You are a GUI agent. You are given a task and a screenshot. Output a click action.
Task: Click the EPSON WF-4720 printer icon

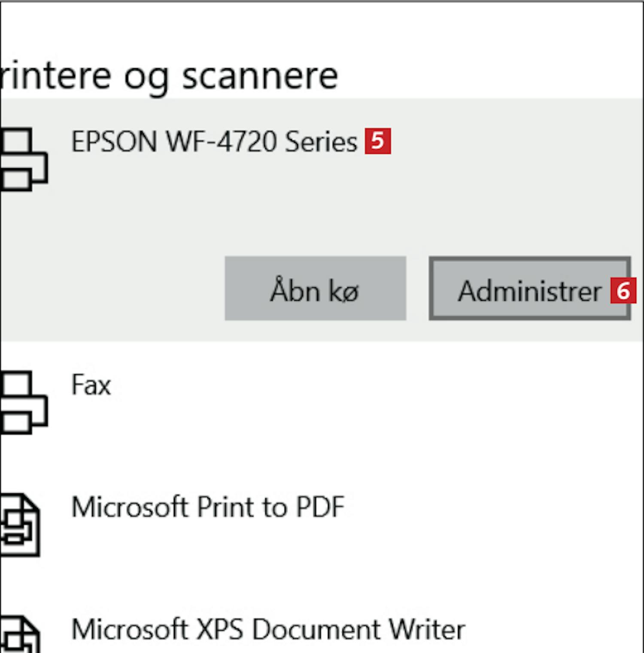24,159
